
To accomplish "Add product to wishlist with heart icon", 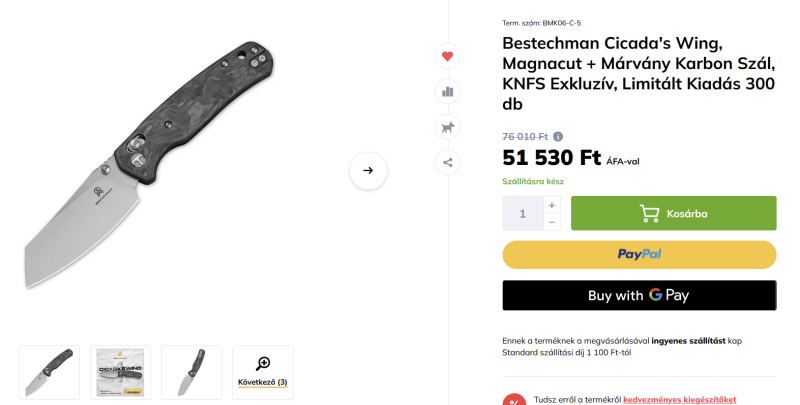I will coord(447,56).
